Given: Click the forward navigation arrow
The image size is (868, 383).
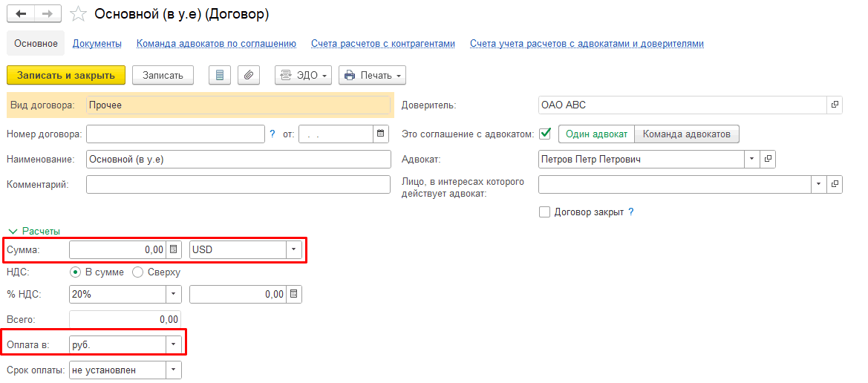Looking at the screenshot, I should (x=46, y=14).
